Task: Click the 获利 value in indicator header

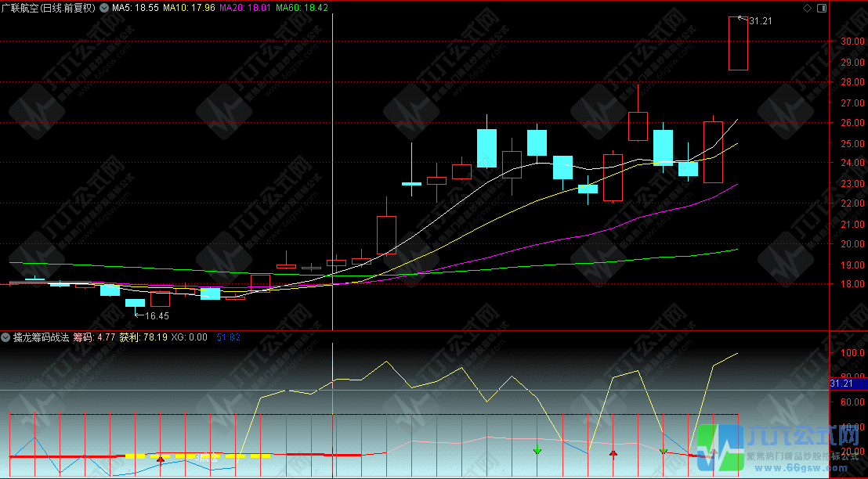Action: coord(138,337)
